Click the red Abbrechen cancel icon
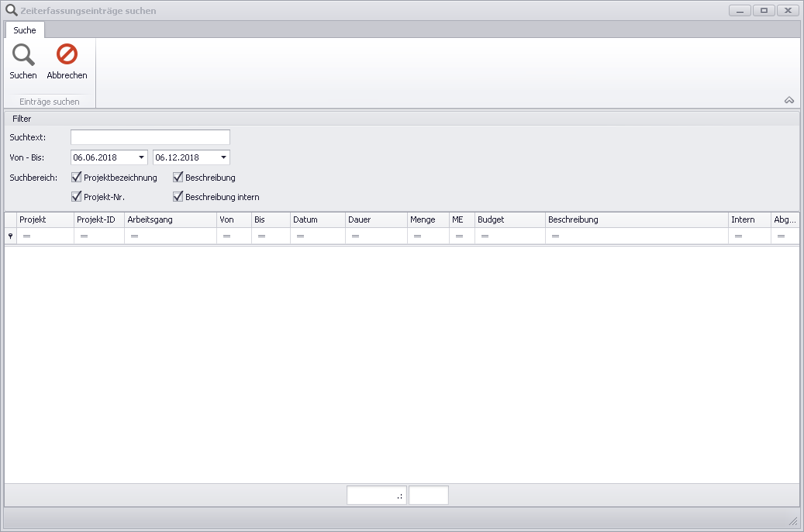Image resolution: width=804 pixels, height=532 pixels. point(67,54)
